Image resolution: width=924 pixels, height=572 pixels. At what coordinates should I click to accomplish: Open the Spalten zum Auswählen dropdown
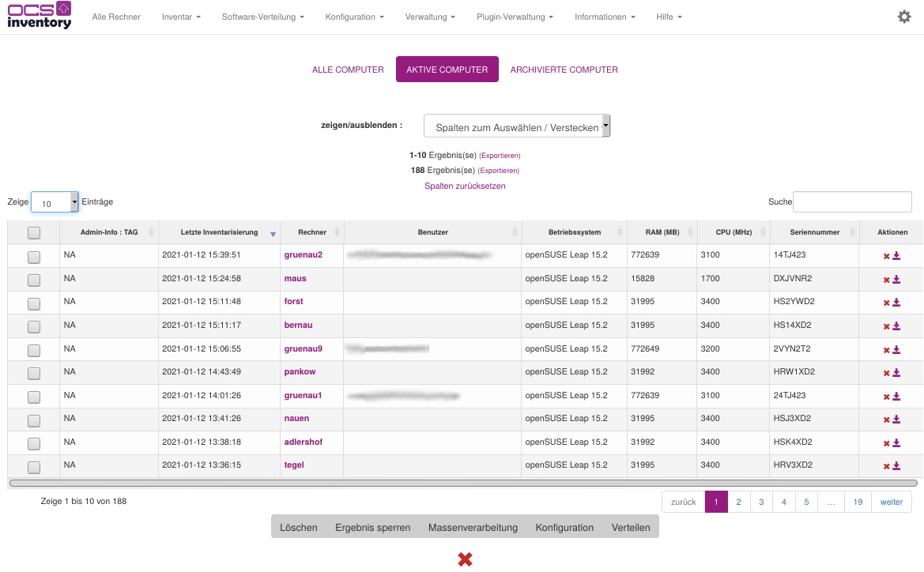click(517, 126)
